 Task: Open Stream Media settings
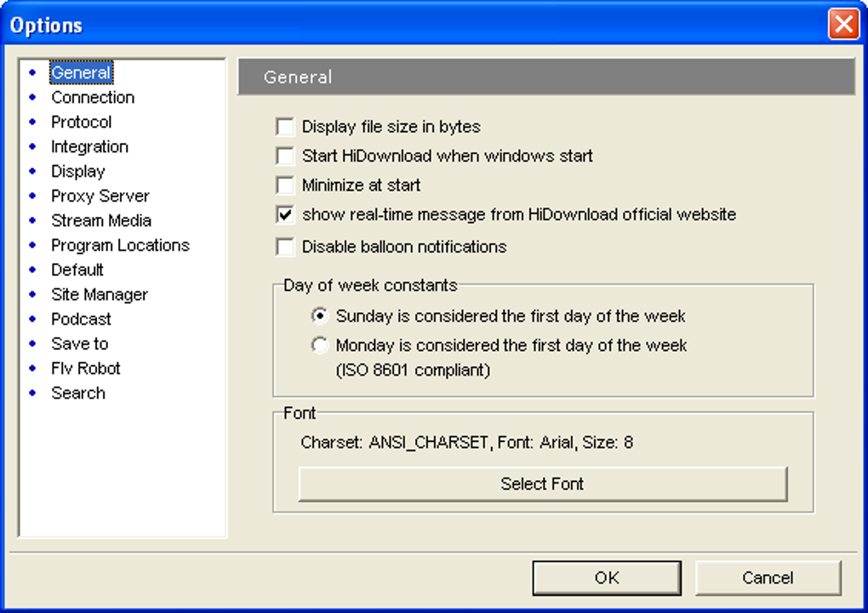tap(100, 221)
